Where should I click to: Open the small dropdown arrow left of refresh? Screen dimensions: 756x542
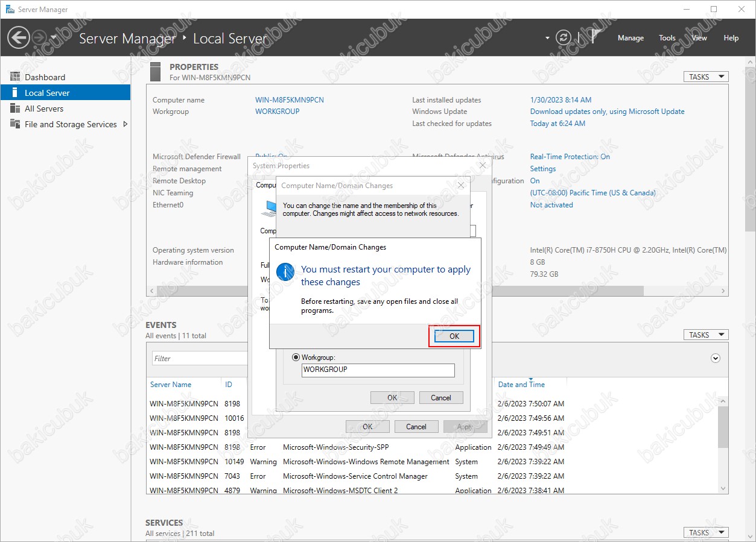click(548, 38)
